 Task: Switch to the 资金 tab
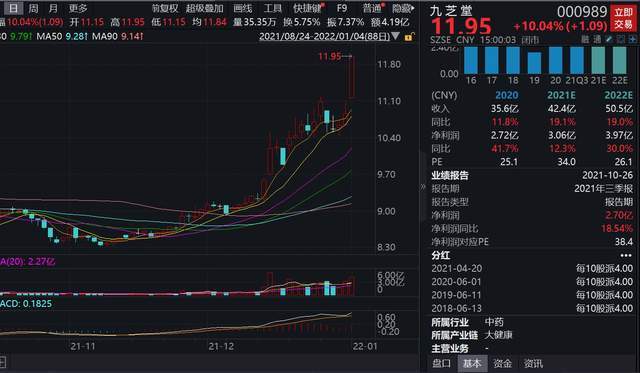click(502, 363)
